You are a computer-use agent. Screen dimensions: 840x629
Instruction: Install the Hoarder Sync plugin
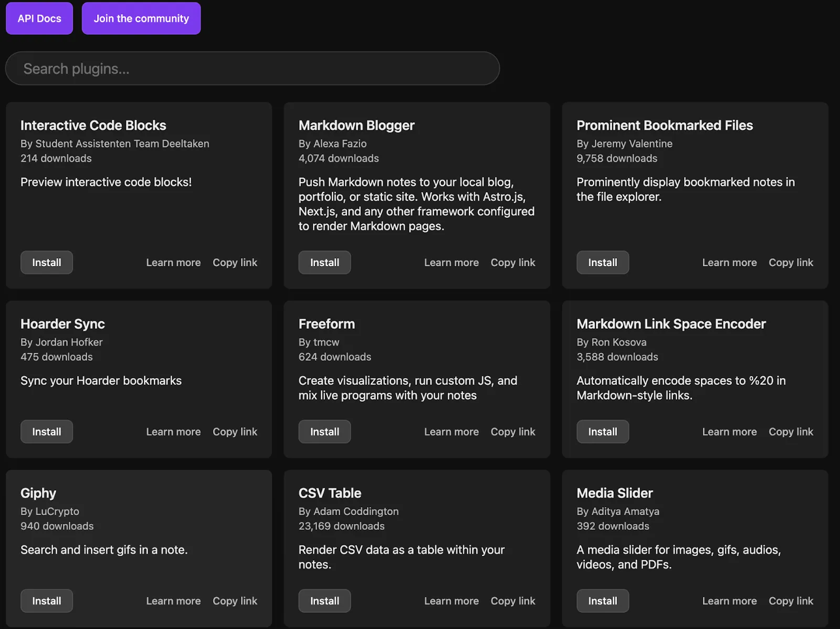tap(47, 432)
